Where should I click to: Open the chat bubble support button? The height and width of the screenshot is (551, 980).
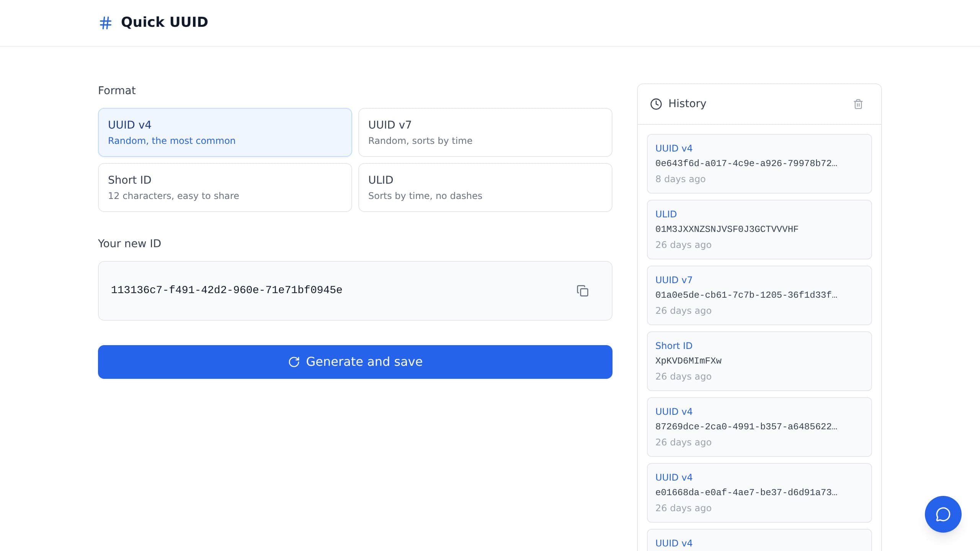(943, 514)
